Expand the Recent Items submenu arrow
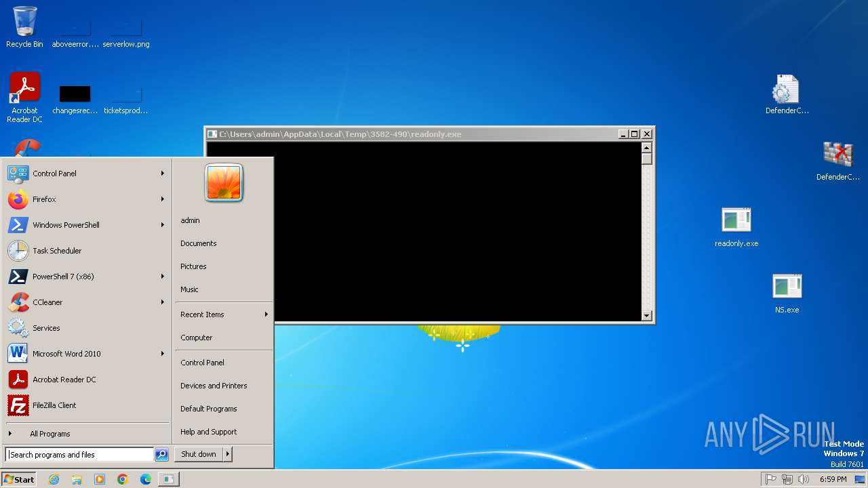 (267, 314)
